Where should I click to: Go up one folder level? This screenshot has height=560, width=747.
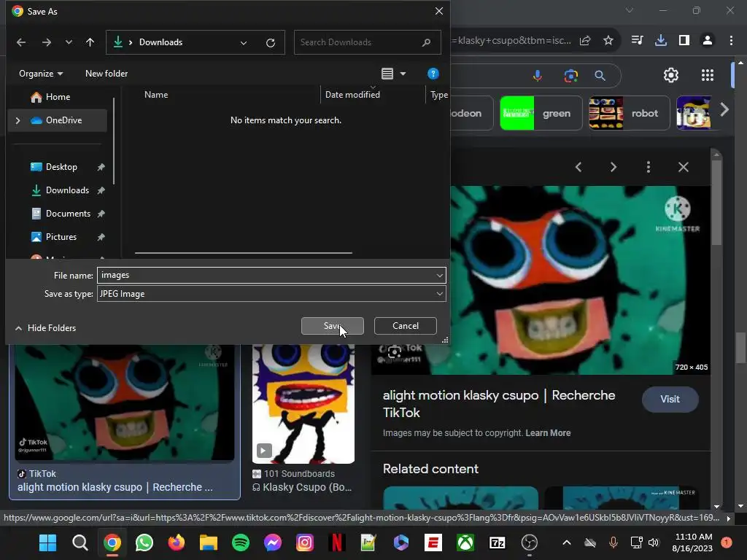(x=90, y=42)
